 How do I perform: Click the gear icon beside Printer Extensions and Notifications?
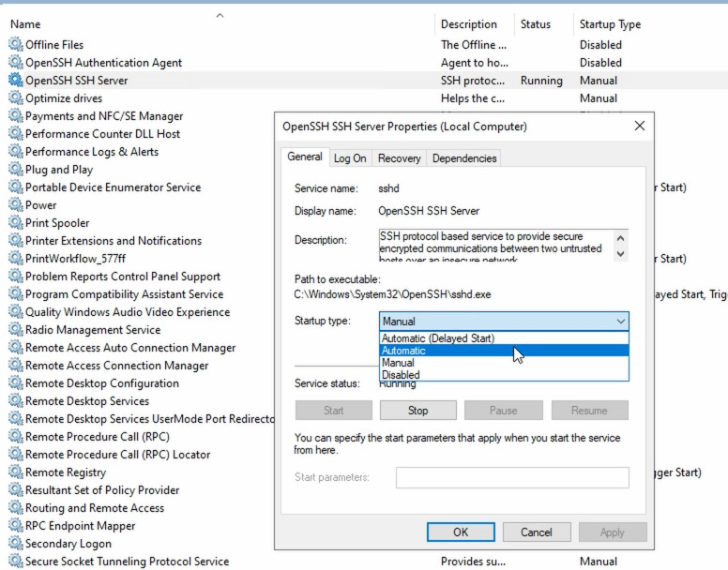tap(15, 241)
